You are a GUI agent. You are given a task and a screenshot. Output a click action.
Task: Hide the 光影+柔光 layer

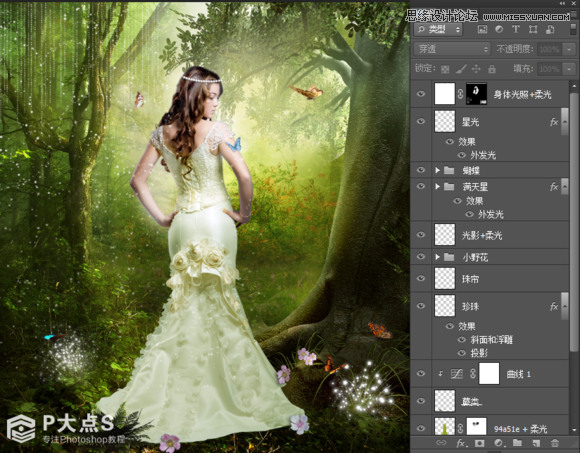pyautogui.click(x=421, y=234)
